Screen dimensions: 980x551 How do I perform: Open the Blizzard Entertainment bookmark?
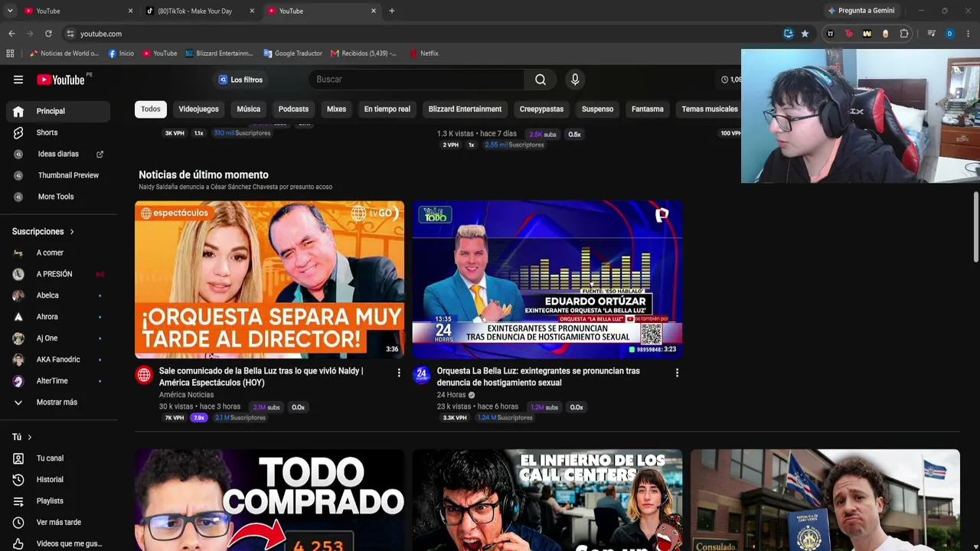click(219, 54)
